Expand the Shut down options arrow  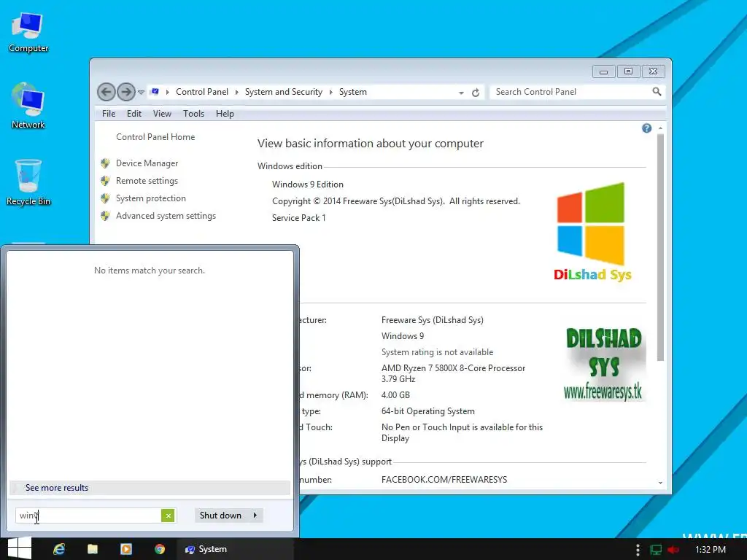pos(255,516)
